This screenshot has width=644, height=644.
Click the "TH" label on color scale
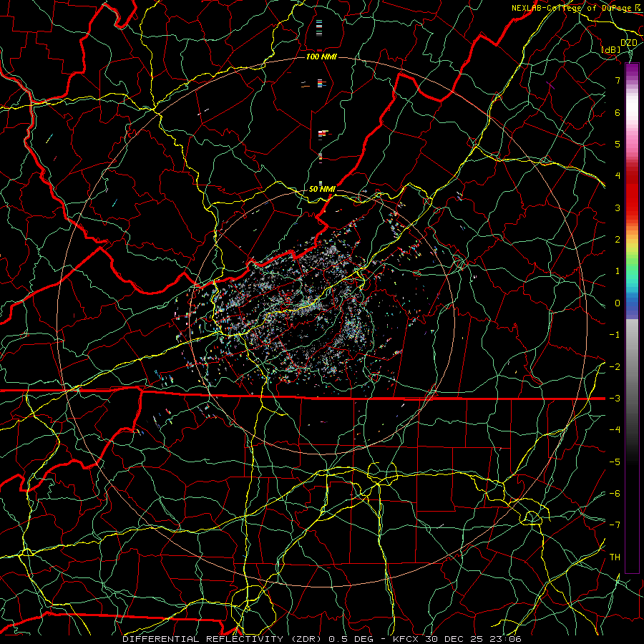tap(615, 557)
